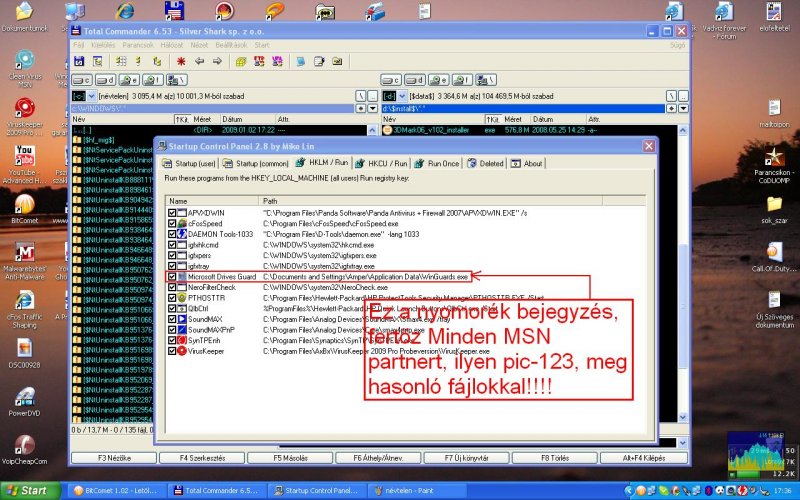
Task: Switch right panel to CD drive e
Action: coord(439,80)
